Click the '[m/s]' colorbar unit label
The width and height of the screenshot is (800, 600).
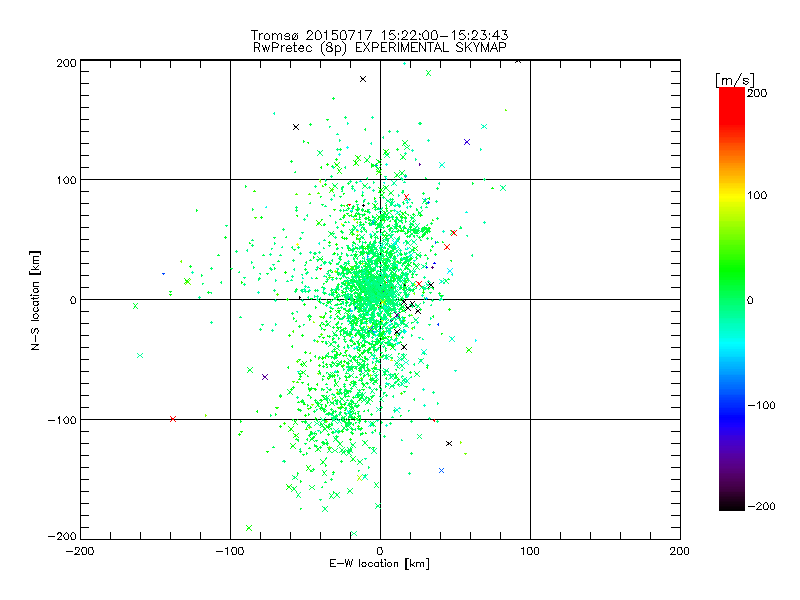(x=735, y=80)
